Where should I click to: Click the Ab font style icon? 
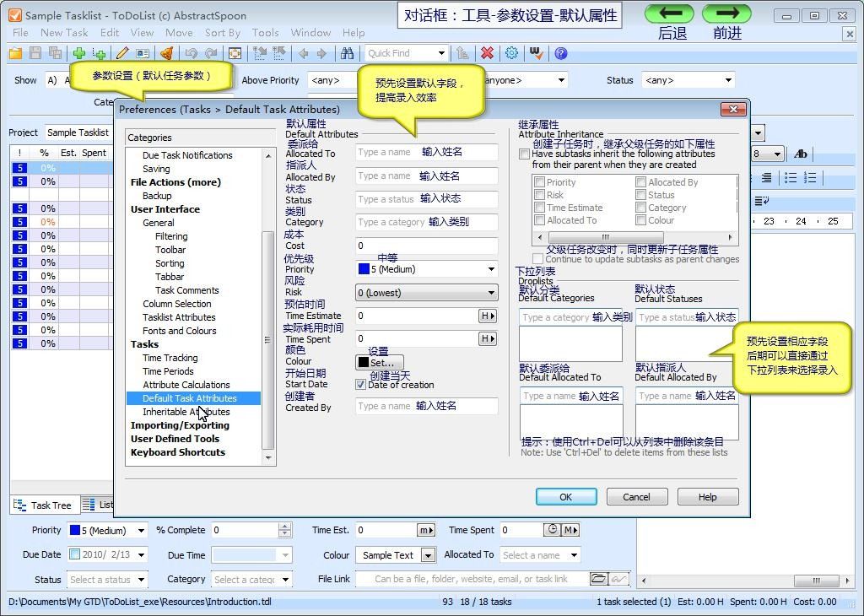click(801, 154)
